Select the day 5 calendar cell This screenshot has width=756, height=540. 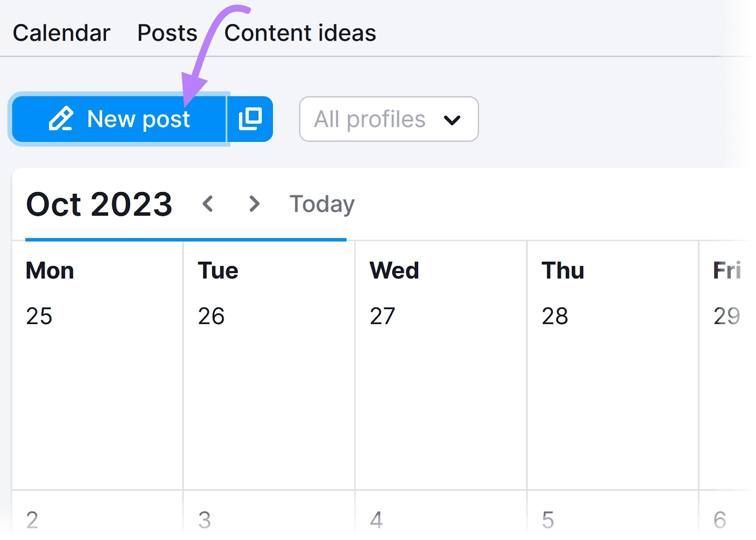pyautogui.click(x=613, y=515)
